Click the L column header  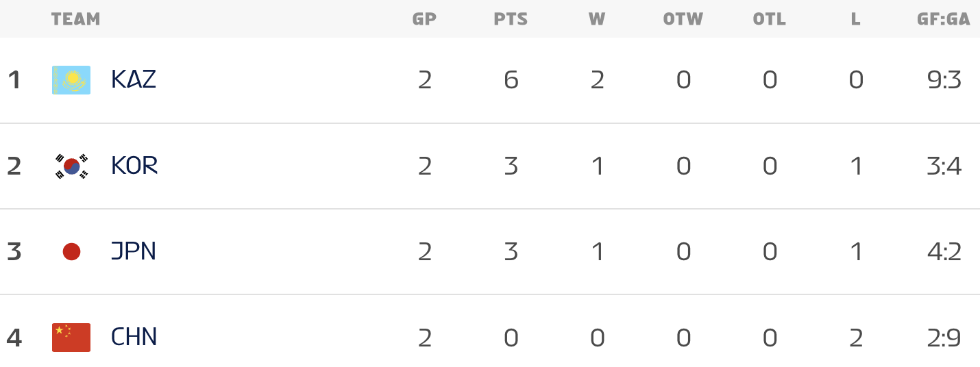[x=855, y=19]
